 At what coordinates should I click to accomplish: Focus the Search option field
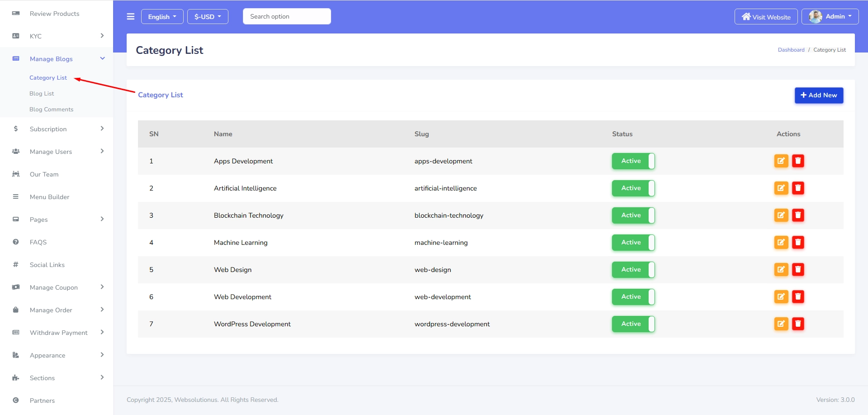pos(287,16)
